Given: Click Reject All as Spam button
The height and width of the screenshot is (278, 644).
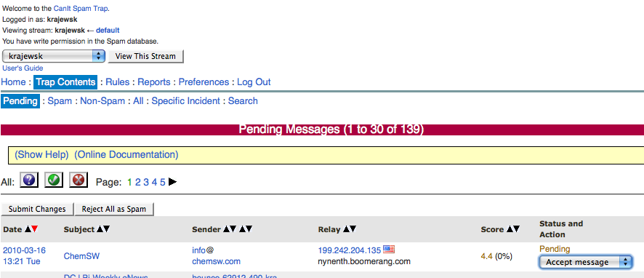Looking at the screenshot, I should click(114, 209).
